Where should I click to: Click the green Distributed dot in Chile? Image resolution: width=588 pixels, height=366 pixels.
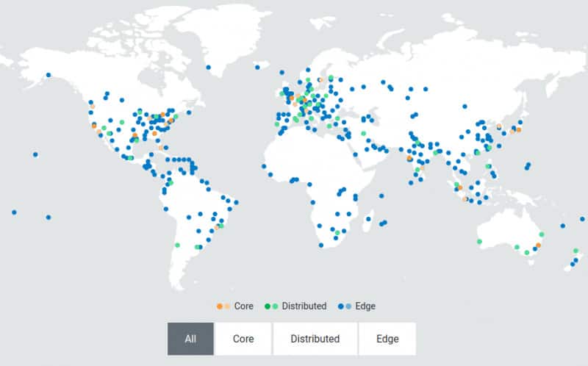coord(177,245)
